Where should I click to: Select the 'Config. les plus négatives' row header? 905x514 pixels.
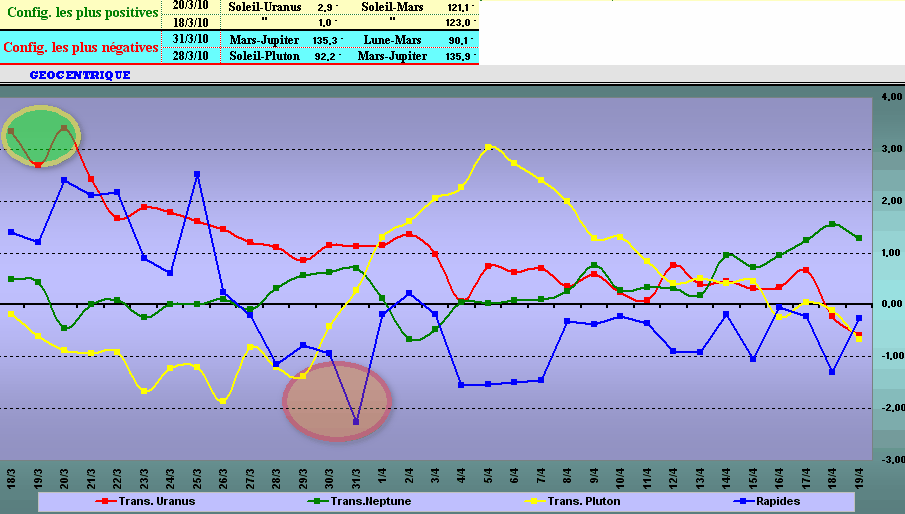click(x=82, y=47)
